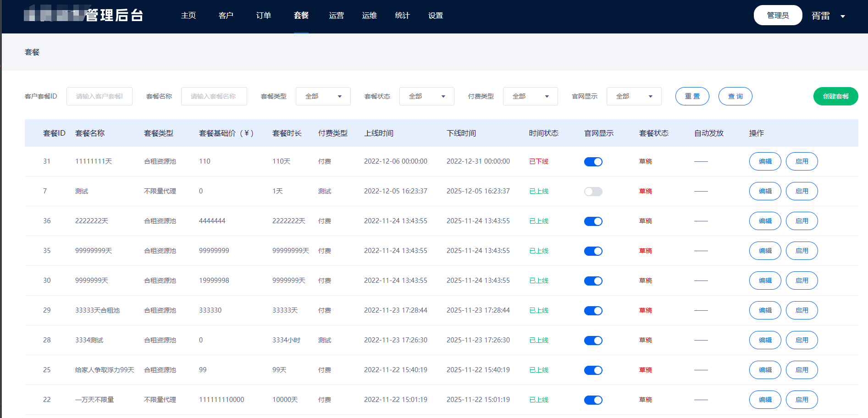Screen dimensions: 868x418
Task: Open the 订单 menu
Action: click(264, 16)
